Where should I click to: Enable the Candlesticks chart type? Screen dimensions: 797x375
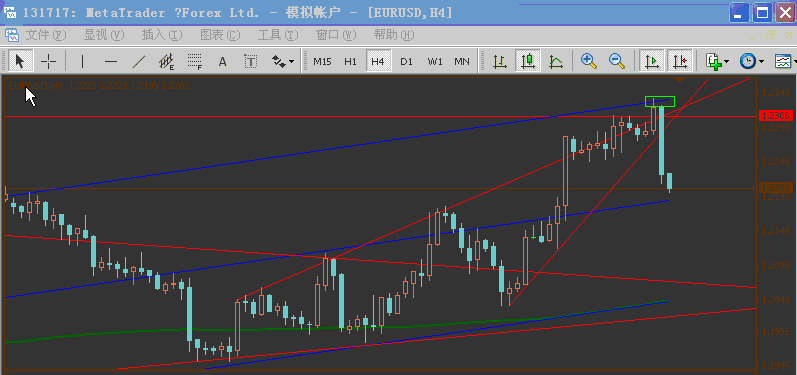tap(528, 61)
